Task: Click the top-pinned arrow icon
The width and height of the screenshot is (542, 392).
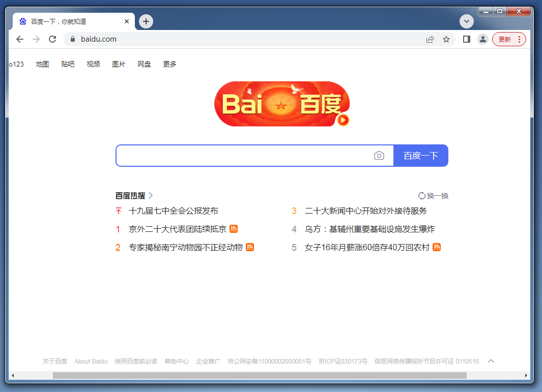Action: pos(119,210)
